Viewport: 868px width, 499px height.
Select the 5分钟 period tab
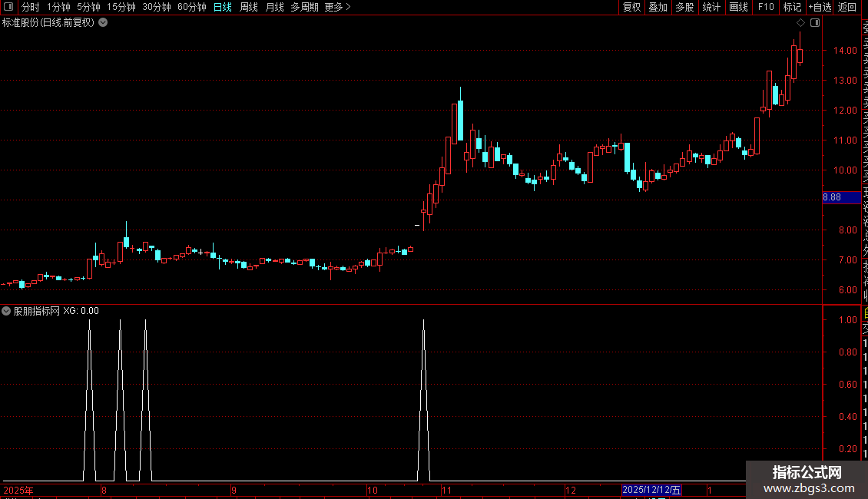88,7
